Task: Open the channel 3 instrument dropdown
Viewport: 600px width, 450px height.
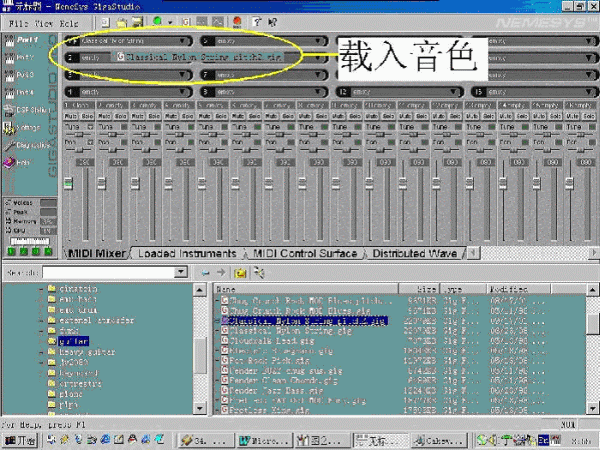Action: (183, 75)
